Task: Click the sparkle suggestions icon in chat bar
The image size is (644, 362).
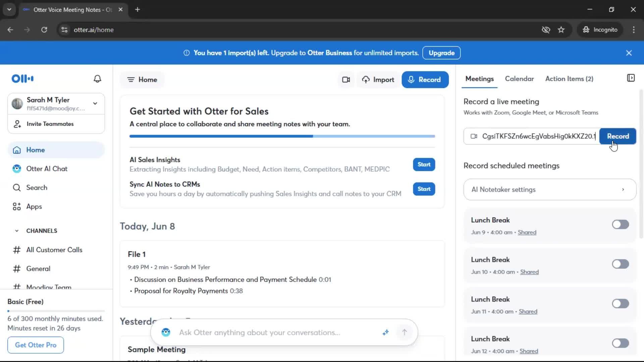Action: point(385,333)
